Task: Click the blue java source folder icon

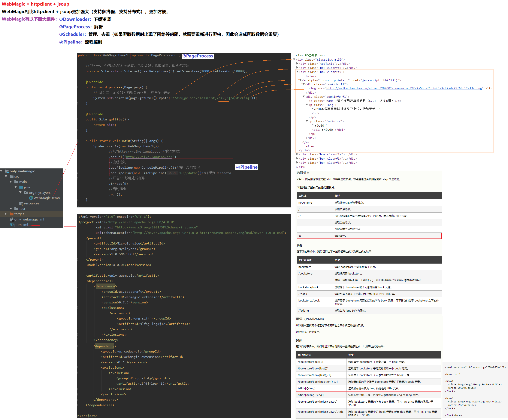Action: (x=21, y=187)
